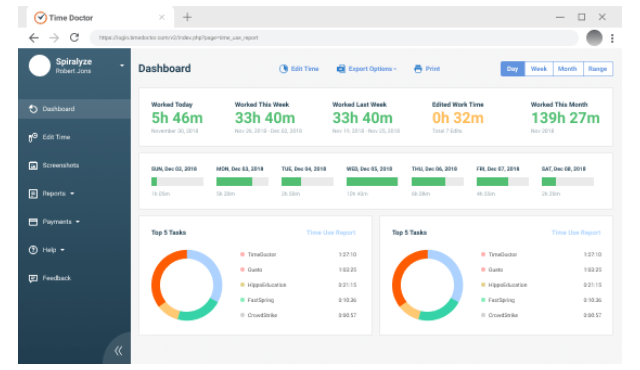Open the right Time Use Report link

576,233
